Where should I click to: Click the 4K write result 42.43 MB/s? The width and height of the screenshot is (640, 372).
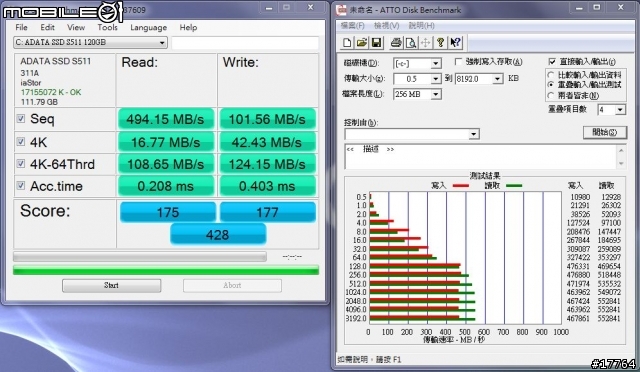267,142
